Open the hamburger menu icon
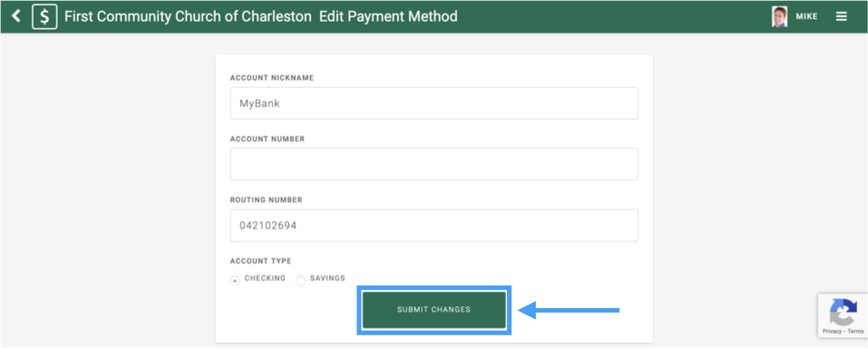Viewport: 868px width, 348px height. pyautogui.click(x=842, y=16)
